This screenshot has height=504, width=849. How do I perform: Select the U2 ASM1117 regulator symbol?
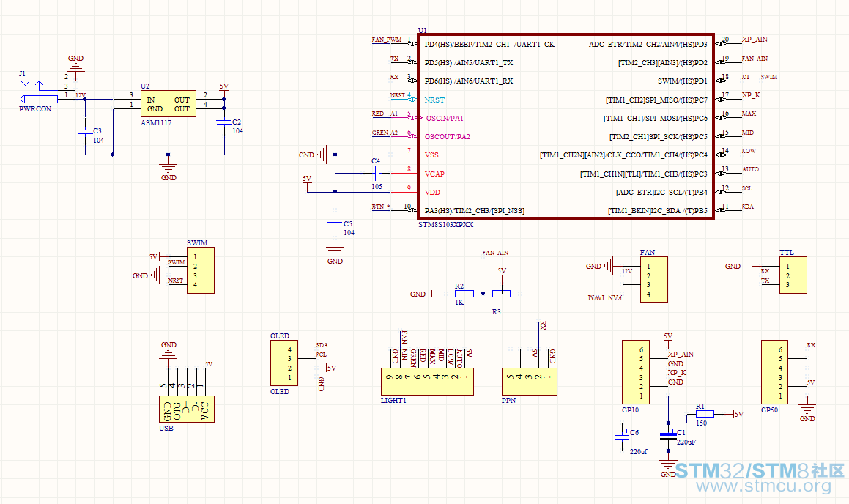(168, 104)
